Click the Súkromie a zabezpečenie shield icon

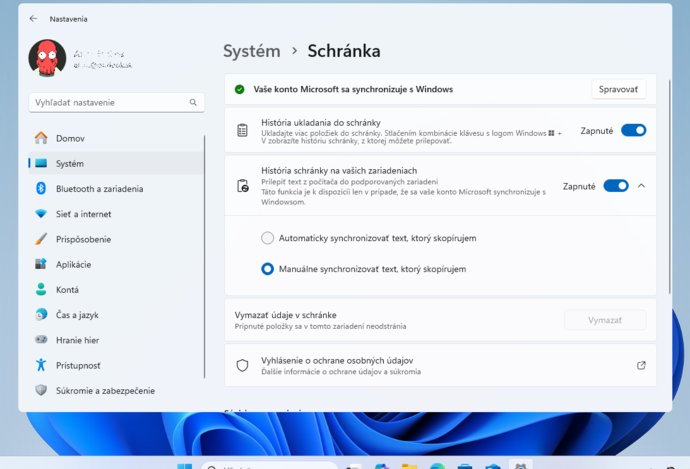coord(41,390)
